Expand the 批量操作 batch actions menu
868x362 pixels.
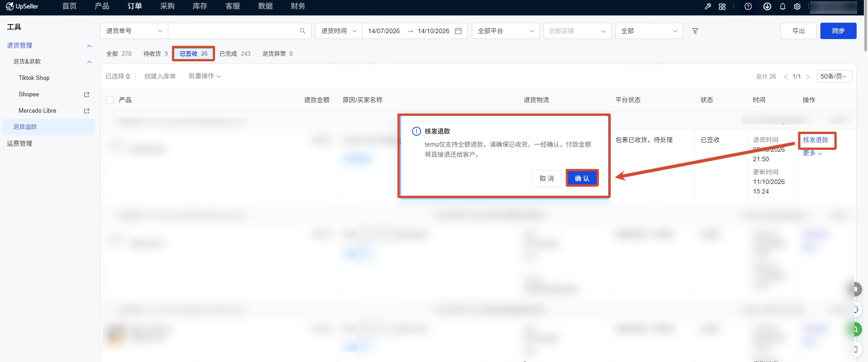coord(205,76)
